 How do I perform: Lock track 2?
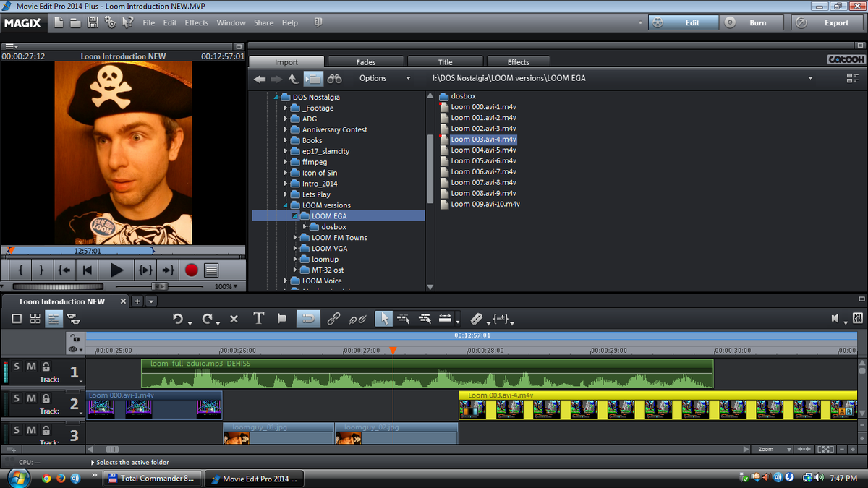pyautogui.click(x=46, y=398)
